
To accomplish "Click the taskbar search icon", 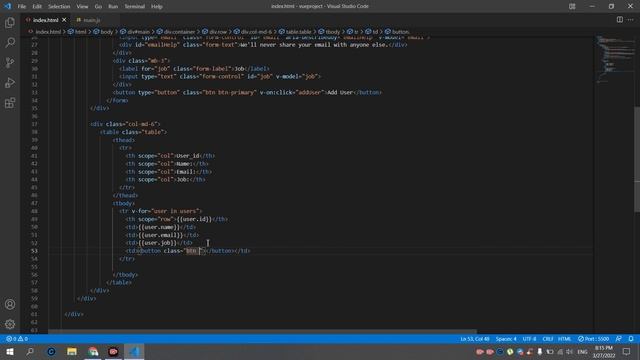I will click(30, 351).
